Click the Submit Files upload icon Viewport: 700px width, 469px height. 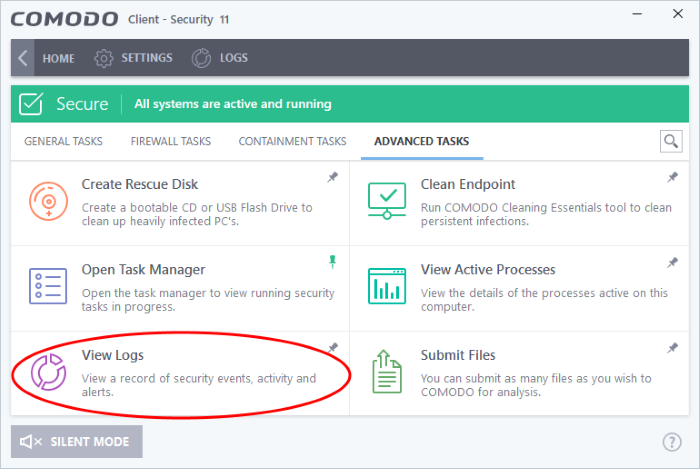[387, 372]
